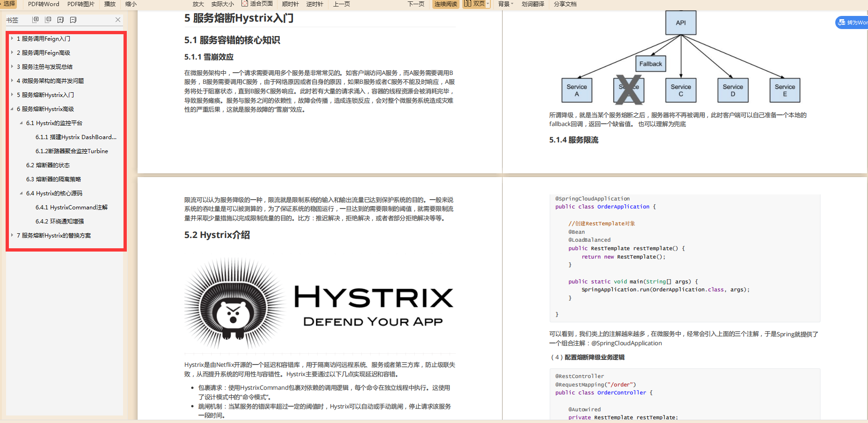
Task: Go to next page with 下一页
Action: [x=416, y=4]
